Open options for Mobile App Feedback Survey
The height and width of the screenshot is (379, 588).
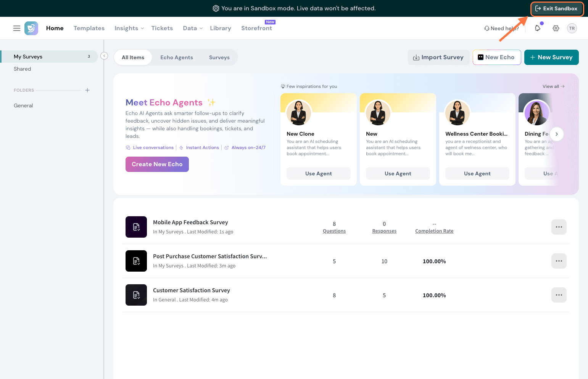pos(559,227)
